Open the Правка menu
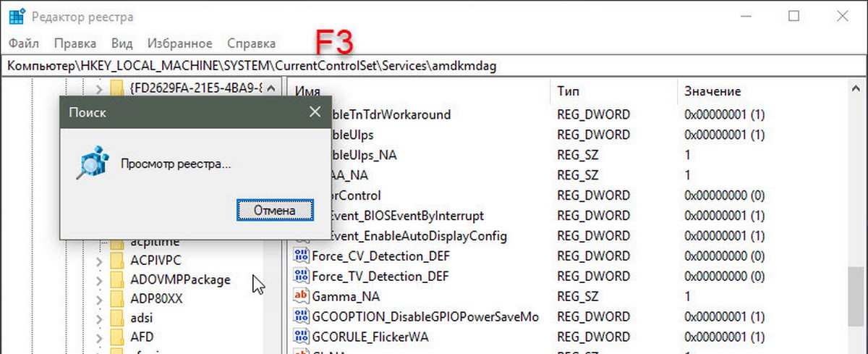868x354 pixels. pos(75,43)
